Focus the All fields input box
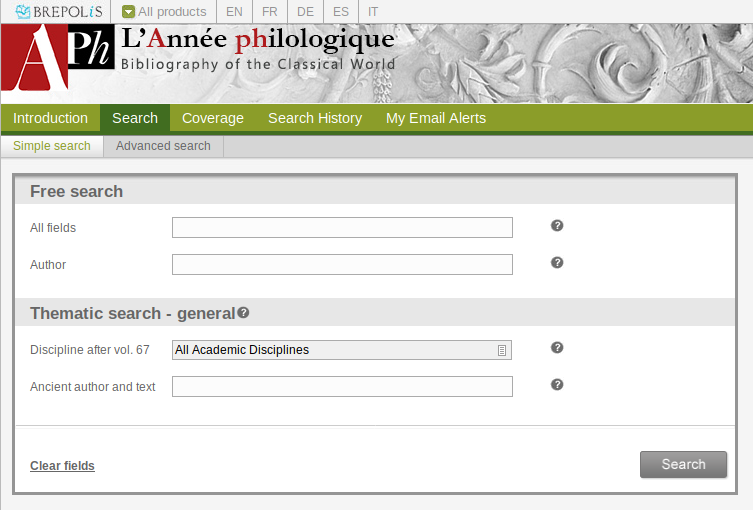Viewport: 753px width, 510px height. (342, 228)
